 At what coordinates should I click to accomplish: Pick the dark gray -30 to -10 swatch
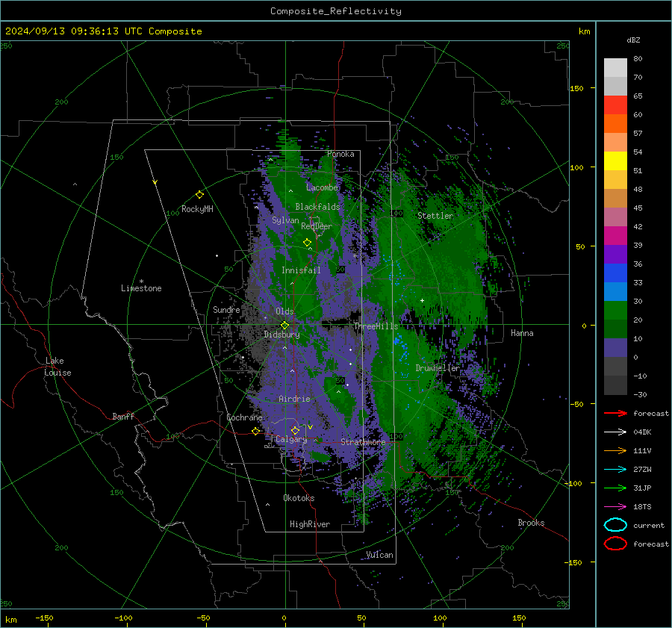pyautogui.click(x=615, y=385)
